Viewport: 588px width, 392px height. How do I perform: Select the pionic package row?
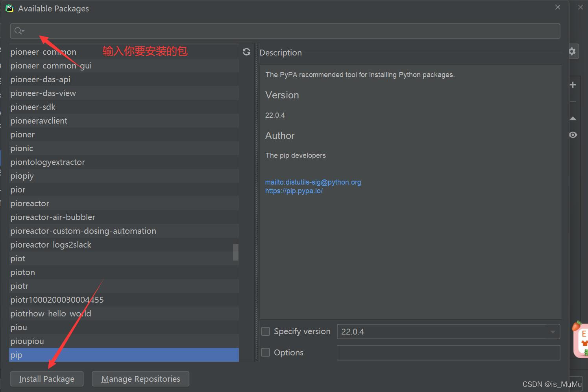[x=124, y=148]
